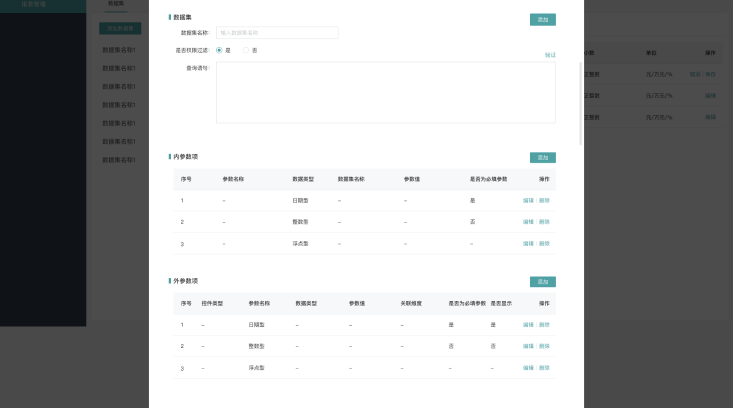733x408 pixels.
Task: Click 添加 button in 内参数项 section
Action: click(x=542, y=157)
